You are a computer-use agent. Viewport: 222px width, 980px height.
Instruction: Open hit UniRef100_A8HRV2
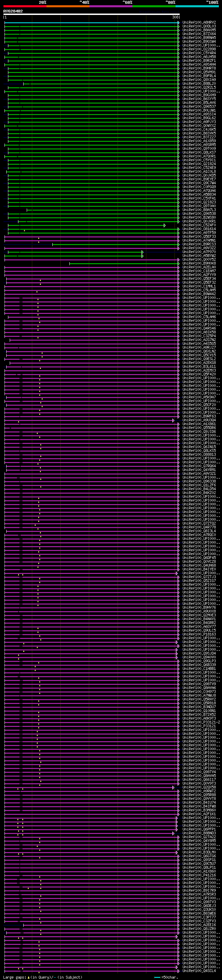(199, 23)
